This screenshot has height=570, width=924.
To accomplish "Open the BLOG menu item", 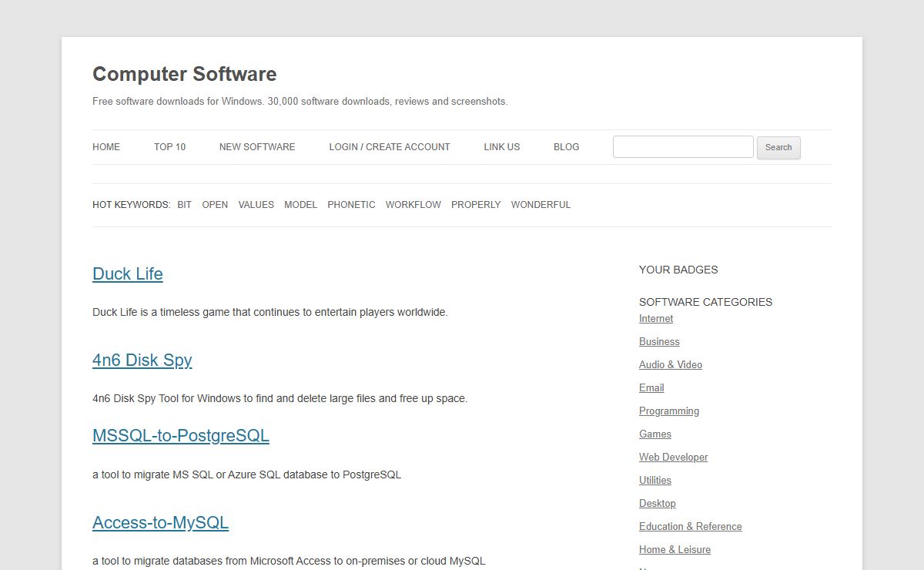I will pyautogui.click(x=566, y=147).
